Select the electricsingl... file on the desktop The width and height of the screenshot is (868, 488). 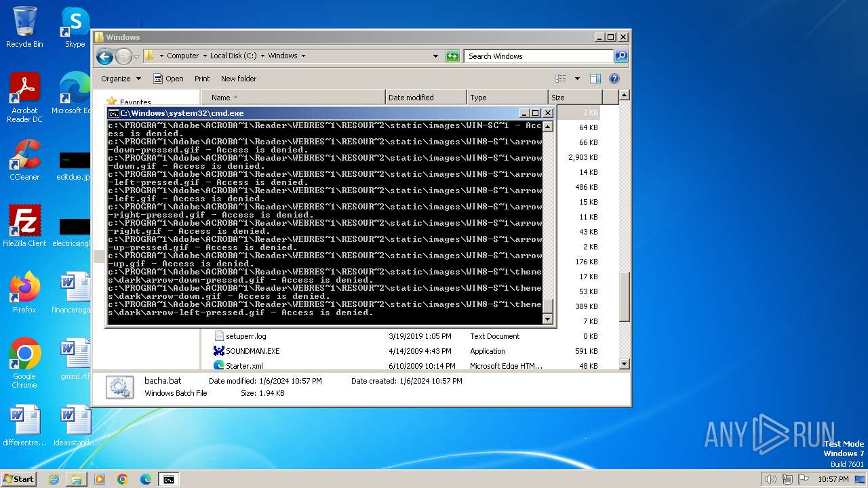(x=71, y=232)
